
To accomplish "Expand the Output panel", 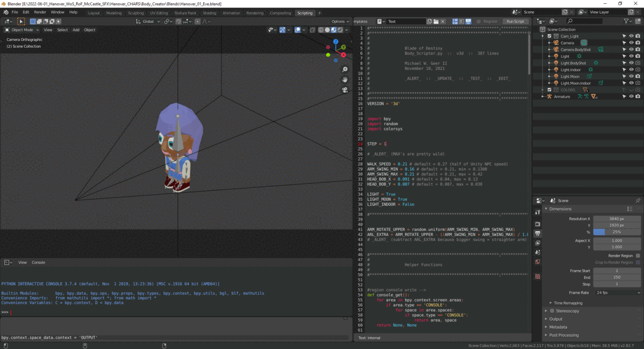I will pyautogui.click(x=555, y=319).
